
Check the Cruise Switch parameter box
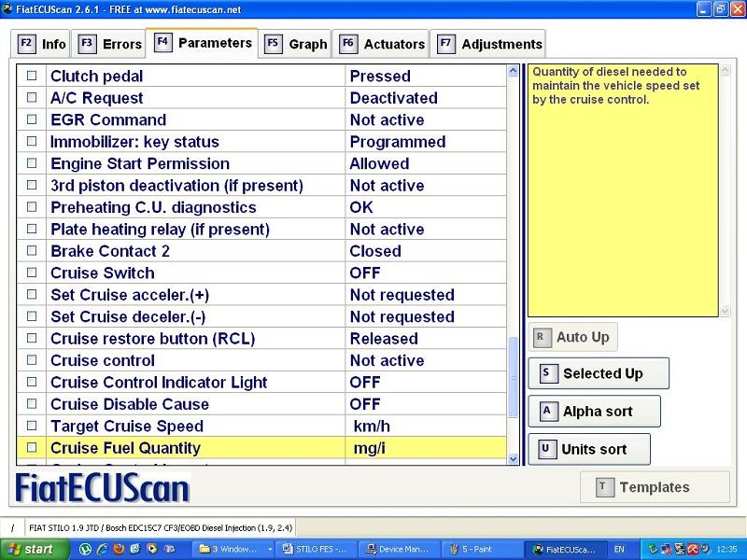tap(32, 273)
